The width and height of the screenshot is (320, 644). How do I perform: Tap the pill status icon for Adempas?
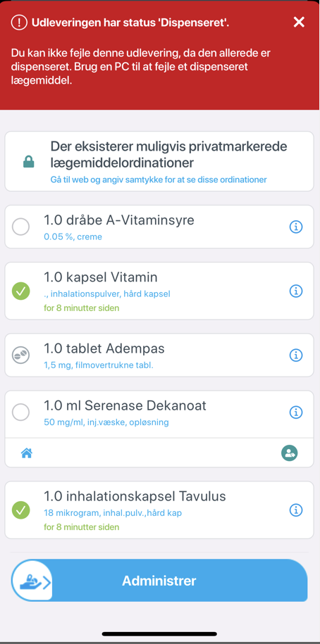pos(20,355)
